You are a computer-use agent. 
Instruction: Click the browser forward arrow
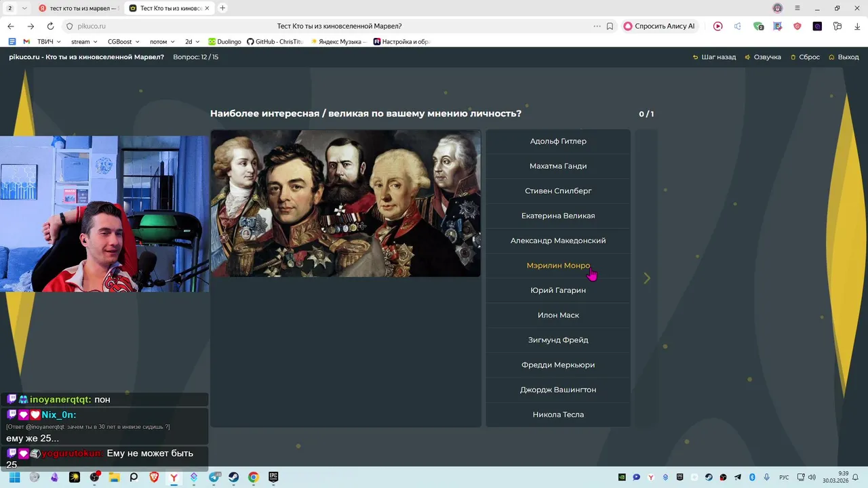pos(31,26)
